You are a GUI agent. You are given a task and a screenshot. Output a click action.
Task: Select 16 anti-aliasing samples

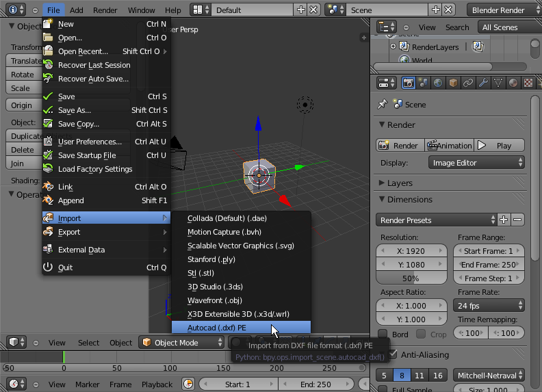point(438,376)
